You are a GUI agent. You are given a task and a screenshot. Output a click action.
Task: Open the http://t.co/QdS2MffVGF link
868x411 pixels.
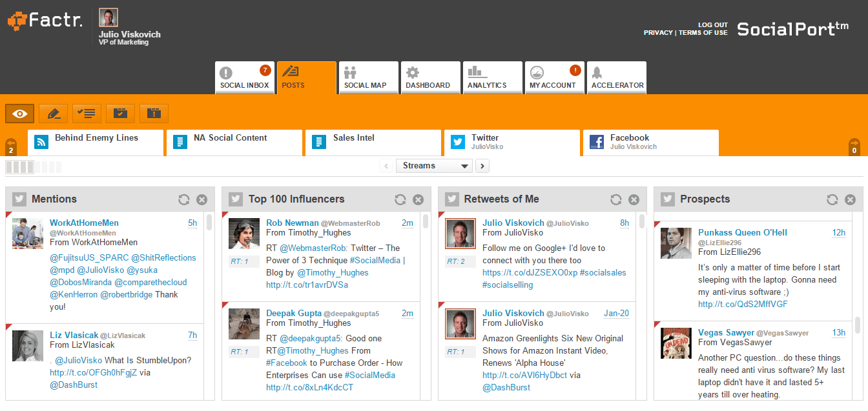(x=743, y=305)
